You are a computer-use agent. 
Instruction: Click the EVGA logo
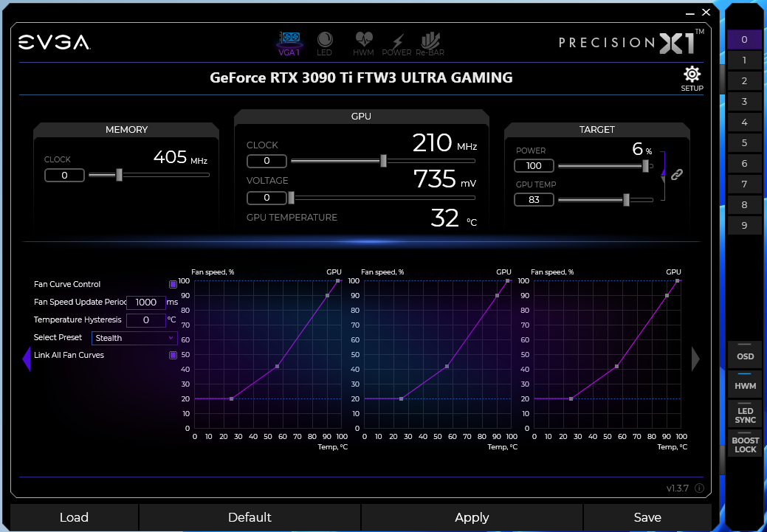55,43
